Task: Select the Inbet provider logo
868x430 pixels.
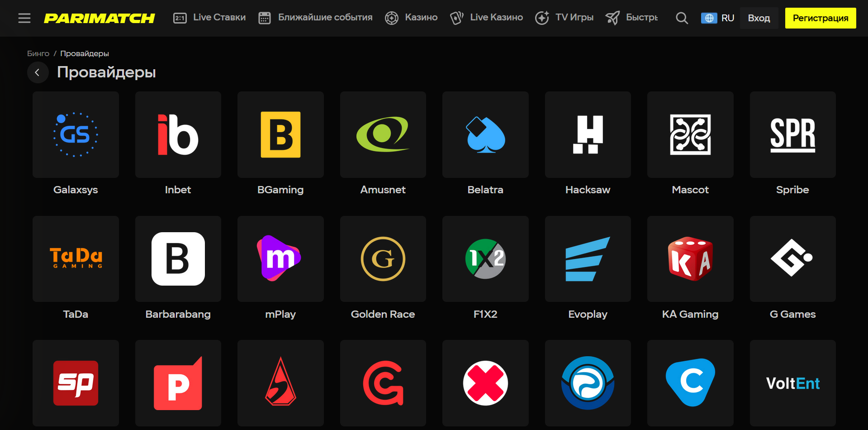Action: click(178, 135)
